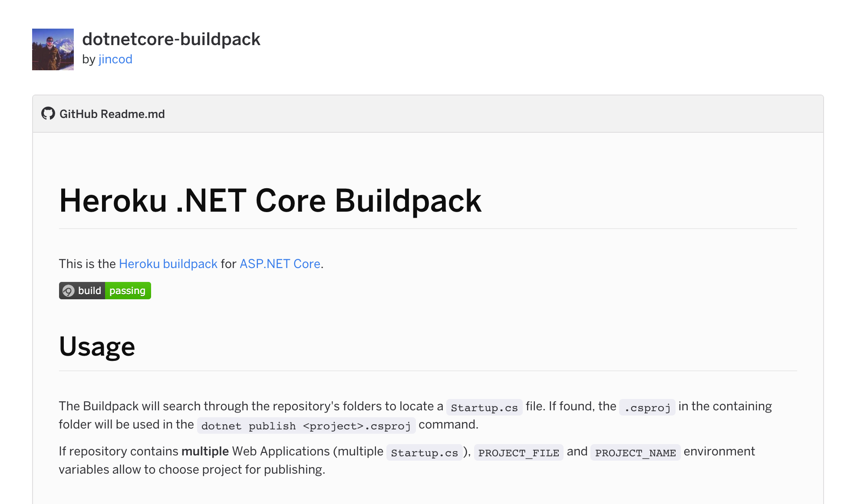Screen dimensions: 844x504
Task: Open the Heroku buildpack link
Action: [x=168, y=264]
